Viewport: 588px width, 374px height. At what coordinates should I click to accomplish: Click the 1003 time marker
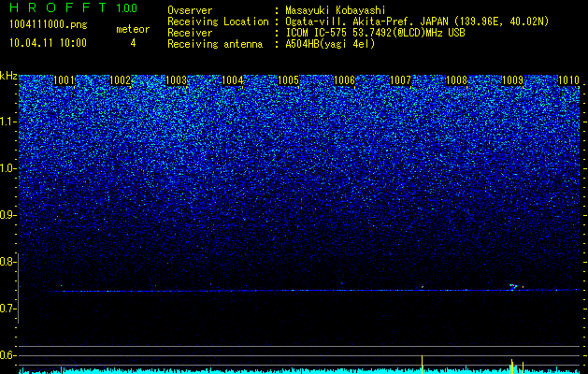[x=177, y=79]
